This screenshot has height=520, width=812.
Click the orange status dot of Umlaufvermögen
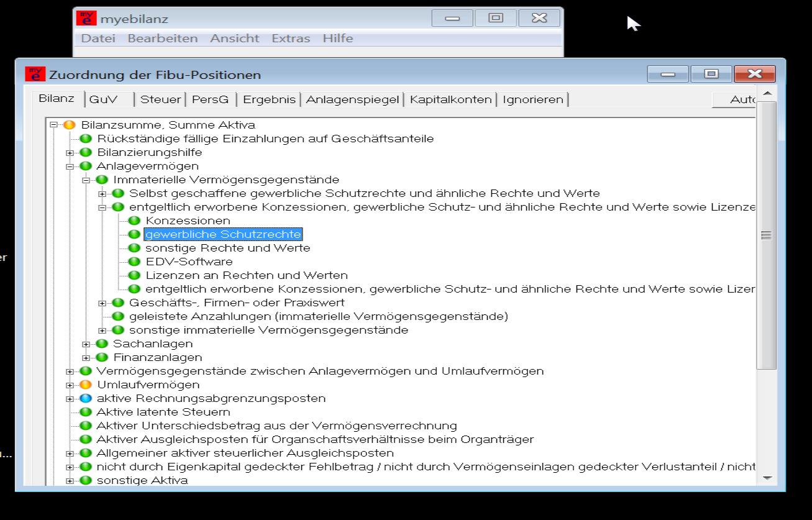tap(85, 385)
